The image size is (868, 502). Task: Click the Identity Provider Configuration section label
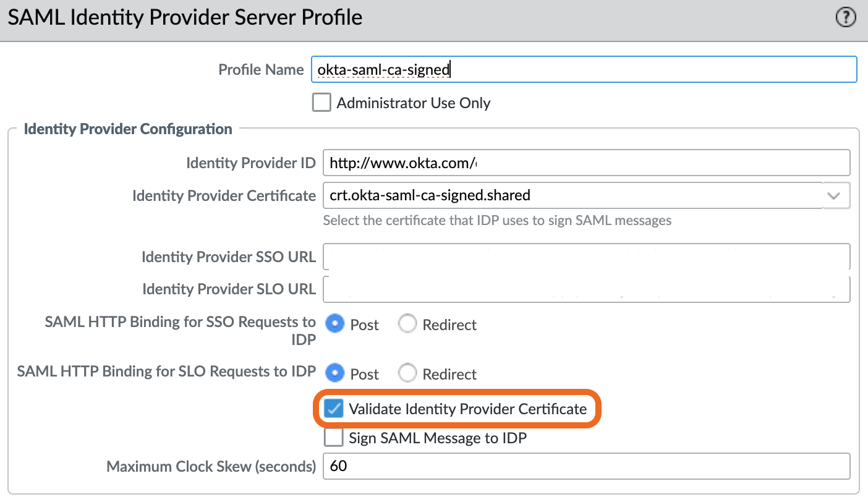pos(128,129)
